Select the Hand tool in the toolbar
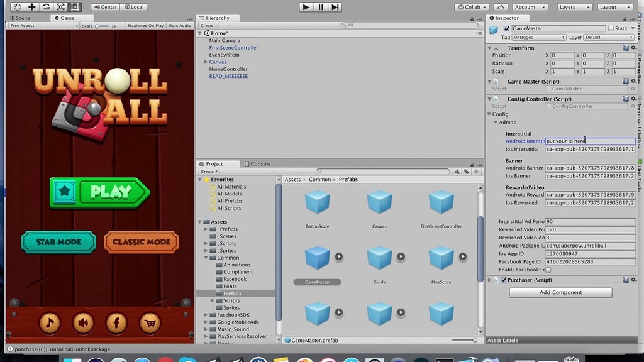The width and height of the screenshot is (644, 362). (17, 6)
